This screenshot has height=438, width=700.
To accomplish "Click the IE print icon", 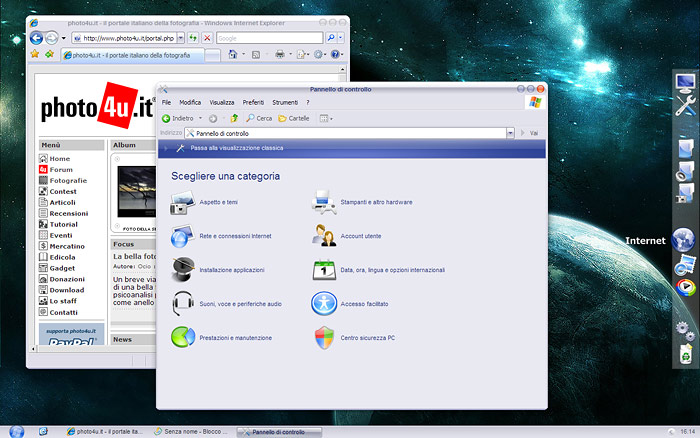I will [280, 54].
